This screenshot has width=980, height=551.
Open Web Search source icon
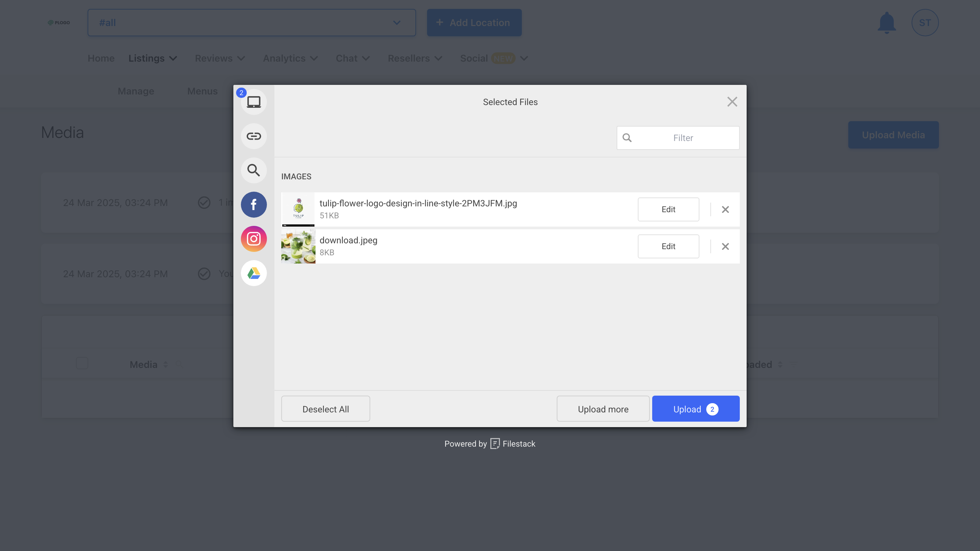click(x=254, y=170)
